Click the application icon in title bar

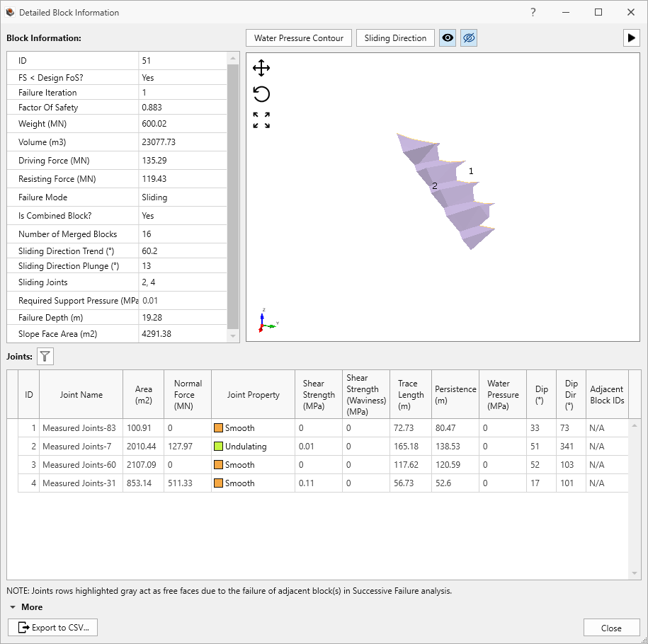click(10, 13)
